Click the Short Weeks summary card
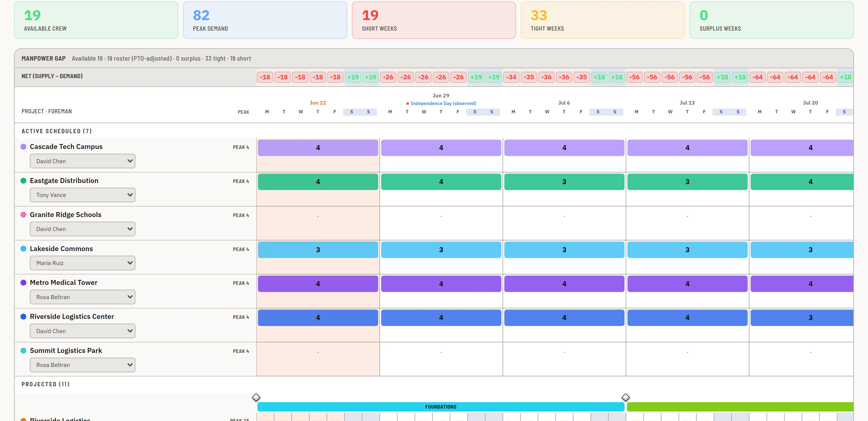 point(434,20)
